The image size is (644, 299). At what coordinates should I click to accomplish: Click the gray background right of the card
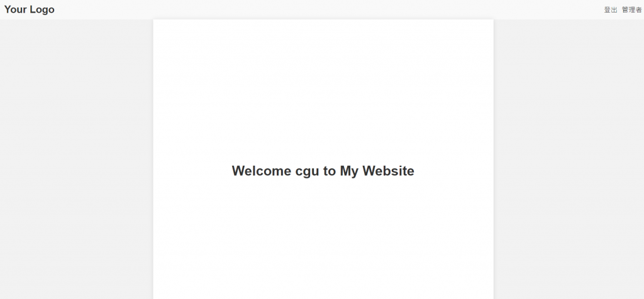click(569, 160)
